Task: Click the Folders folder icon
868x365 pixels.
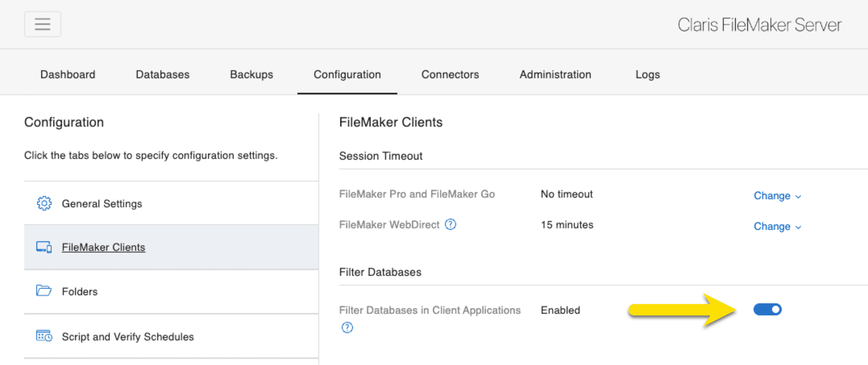Action: coord(44,291)
